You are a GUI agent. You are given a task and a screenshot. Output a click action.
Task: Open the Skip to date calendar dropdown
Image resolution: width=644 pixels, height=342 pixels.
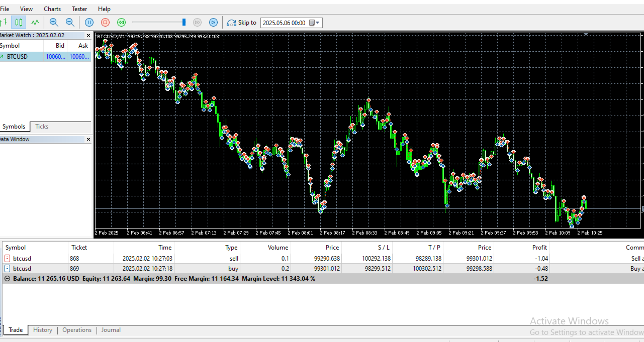coord(315,23)
